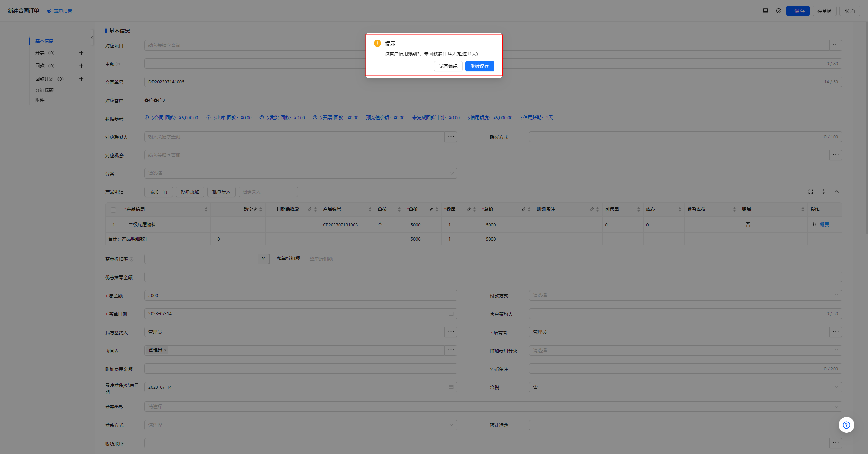This screenshot has height=454, width=868.
Task: Click the Save Draft button
Action: pos(824,11)
